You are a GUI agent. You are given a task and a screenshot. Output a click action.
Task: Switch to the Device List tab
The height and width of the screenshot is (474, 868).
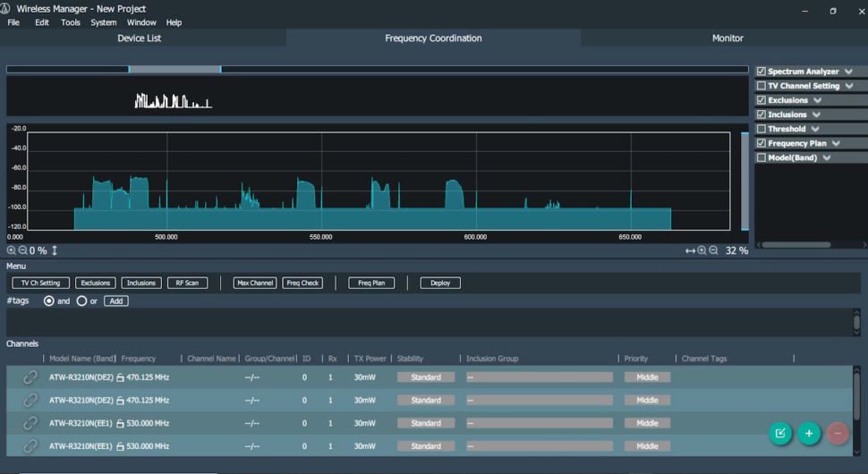coord(140,38)
